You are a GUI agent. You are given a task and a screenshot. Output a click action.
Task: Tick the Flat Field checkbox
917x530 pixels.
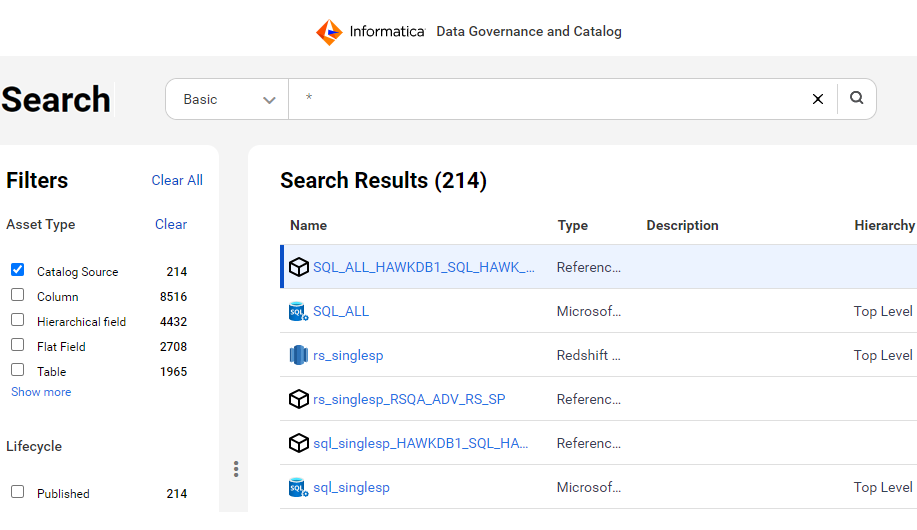[x=18, y=345]
